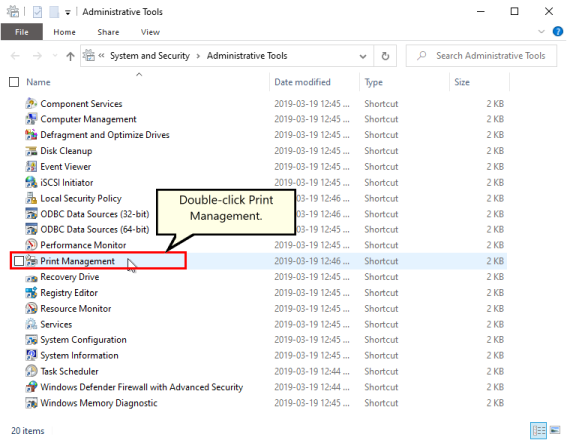Viewport: 567px width, 440px height.
Task: Switch to large icons view layout
Action: click(555, 430)
